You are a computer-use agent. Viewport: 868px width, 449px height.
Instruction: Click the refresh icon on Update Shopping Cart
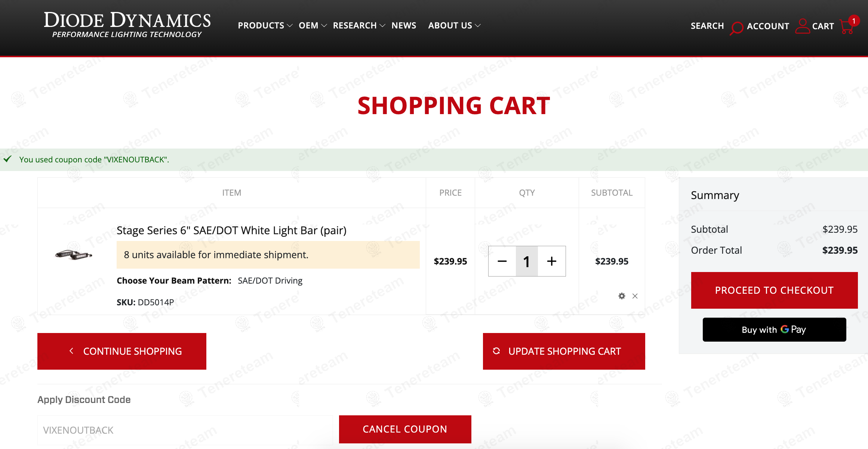tap(496, 351)
